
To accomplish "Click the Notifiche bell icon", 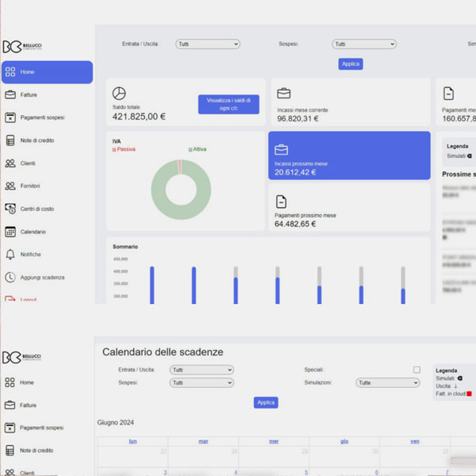I will click(x=10, y=255).
